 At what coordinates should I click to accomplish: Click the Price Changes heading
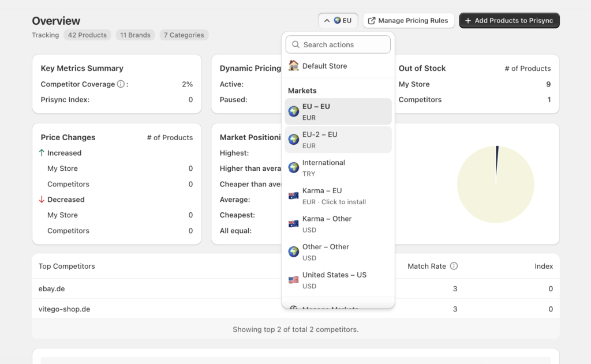(68, 137)
